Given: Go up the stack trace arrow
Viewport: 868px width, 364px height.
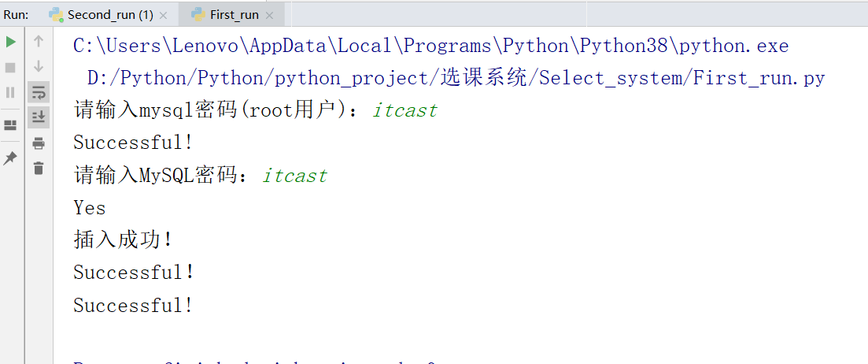Looking at the screenshot, I should [x=39, y=41].
